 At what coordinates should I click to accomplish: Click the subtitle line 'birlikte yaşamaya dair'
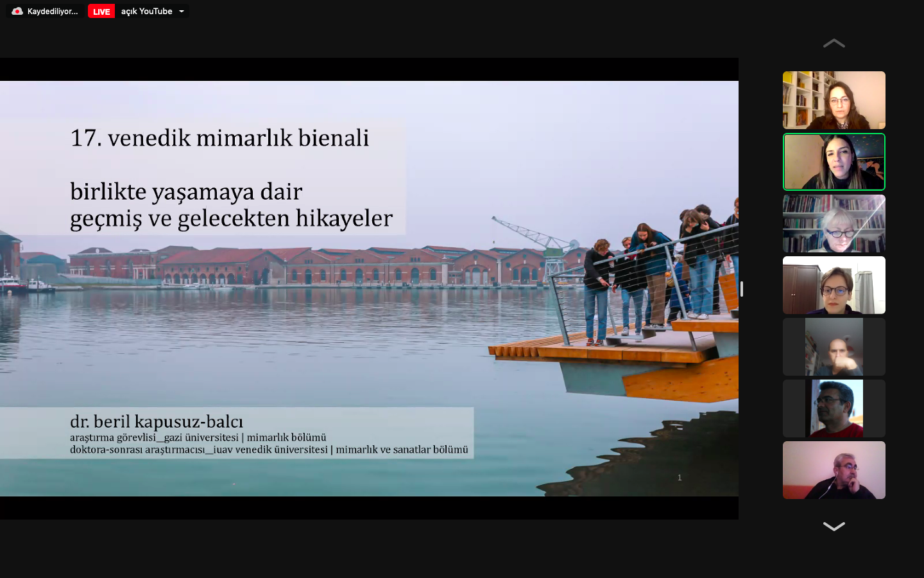(186, 192)
